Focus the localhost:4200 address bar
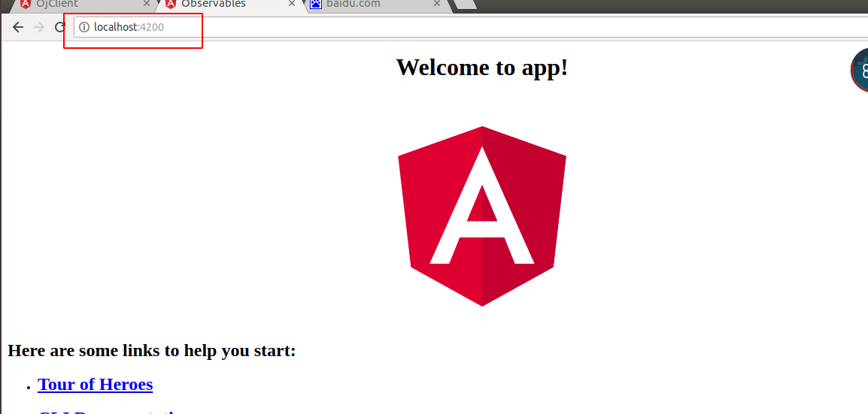 point(471,27)
